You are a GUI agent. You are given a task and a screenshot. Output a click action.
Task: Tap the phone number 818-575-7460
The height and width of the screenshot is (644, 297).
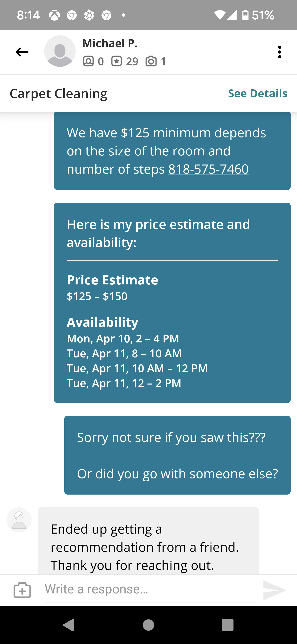pyautogui.click(x=208, y=169)
